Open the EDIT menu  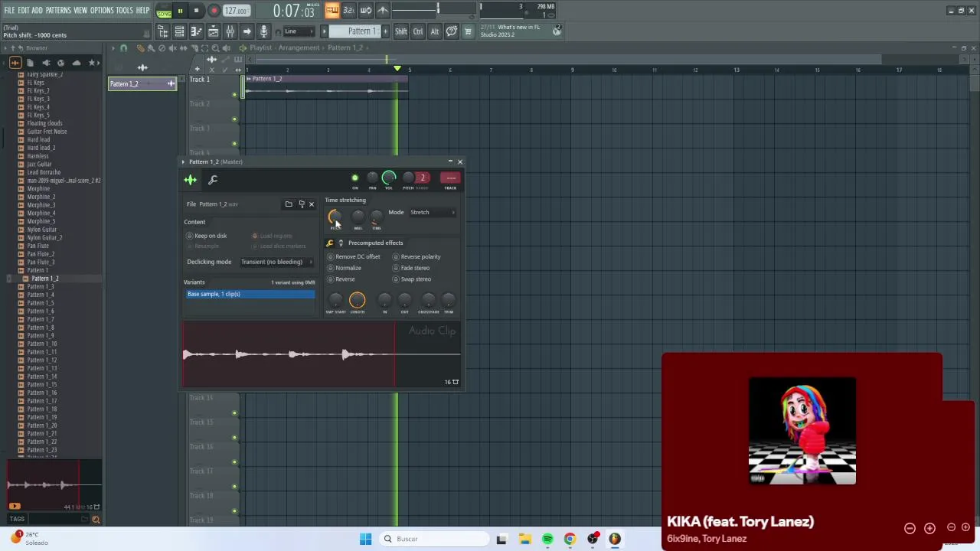23,11
